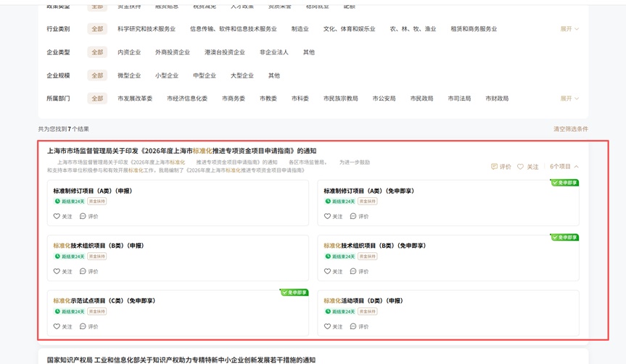Expand the 行业类别 filter with 展开
The height and width of the screenshot is (364, 626).
[569, 29]
